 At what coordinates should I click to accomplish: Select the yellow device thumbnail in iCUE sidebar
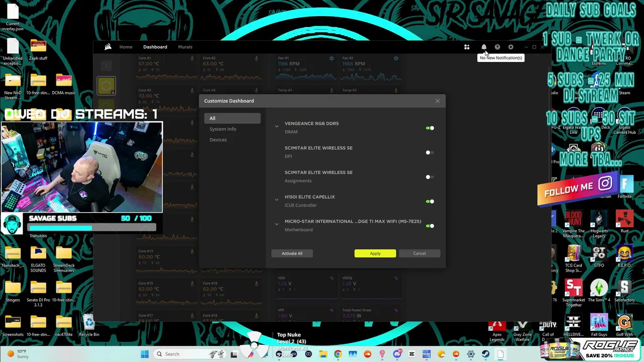coord(106,86)
